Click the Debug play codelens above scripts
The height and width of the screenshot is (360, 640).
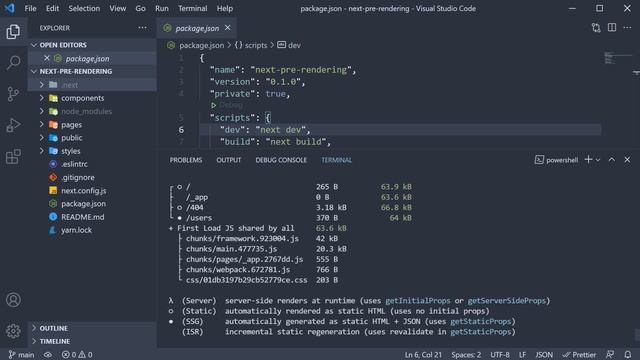click(227, 105)
